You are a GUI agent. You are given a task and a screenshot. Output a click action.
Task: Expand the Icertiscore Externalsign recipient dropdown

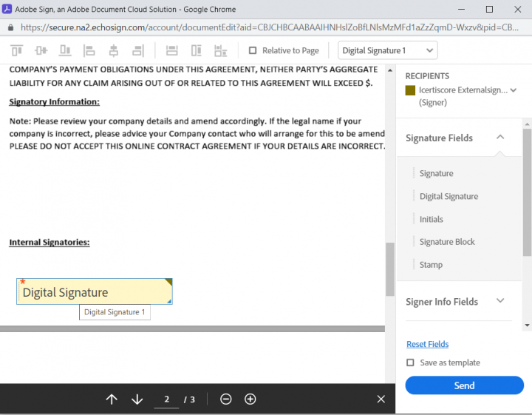pos(513,90)
